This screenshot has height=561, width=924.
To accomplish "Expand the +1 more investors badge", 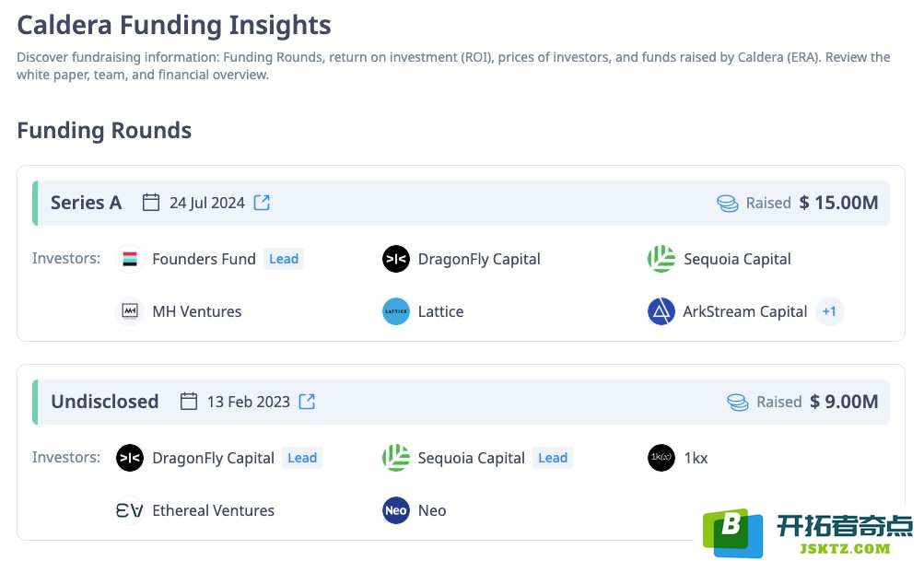I will 829,311.
